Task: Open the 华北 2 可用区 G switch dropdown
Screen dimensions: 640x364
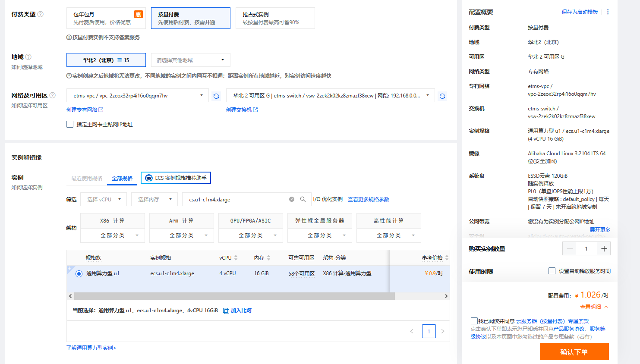Action: tap(331, 96)
